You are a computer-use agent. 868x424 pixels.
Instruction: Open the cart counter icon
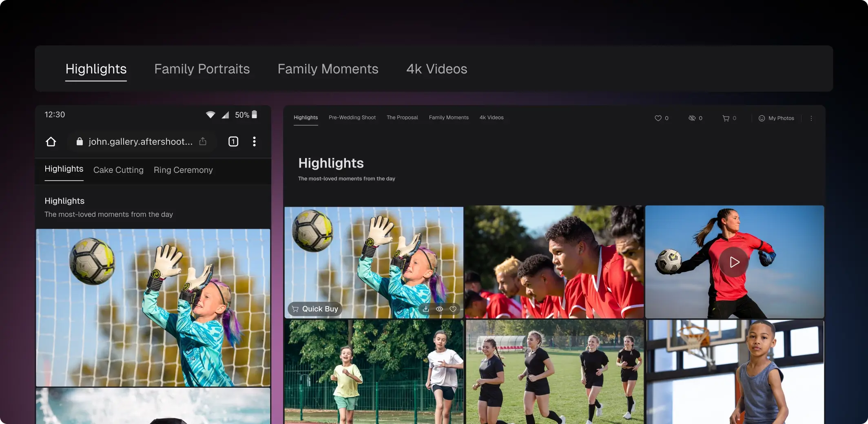pyautogui.click(x=729, y=118)
